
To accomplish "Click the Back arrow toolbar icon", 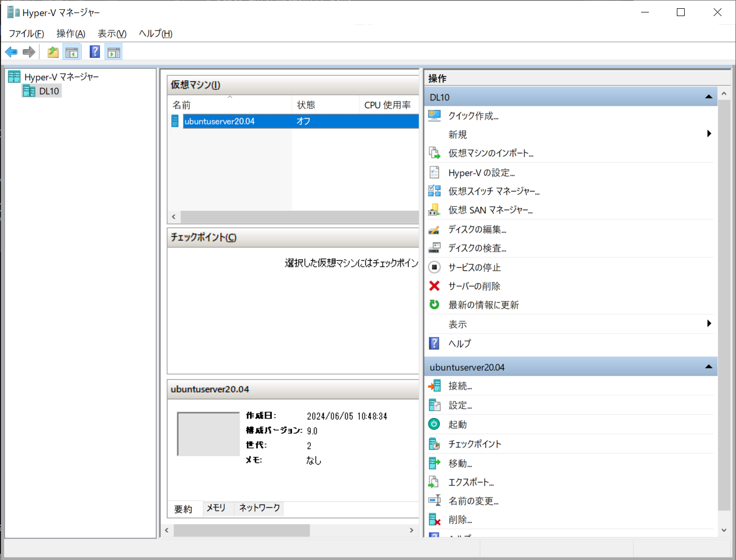I will click(x=11, y=52).
